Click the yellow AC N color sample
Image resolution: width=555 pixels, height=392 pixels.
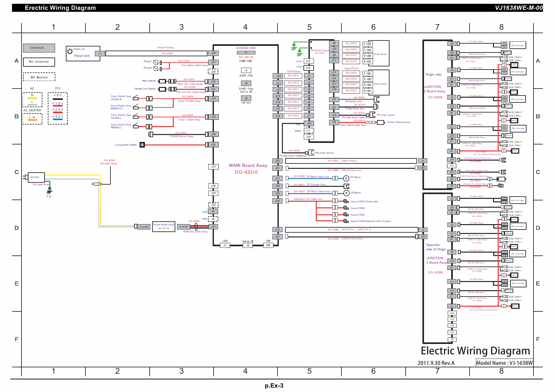pyautogui.click(x=32, y=98)
